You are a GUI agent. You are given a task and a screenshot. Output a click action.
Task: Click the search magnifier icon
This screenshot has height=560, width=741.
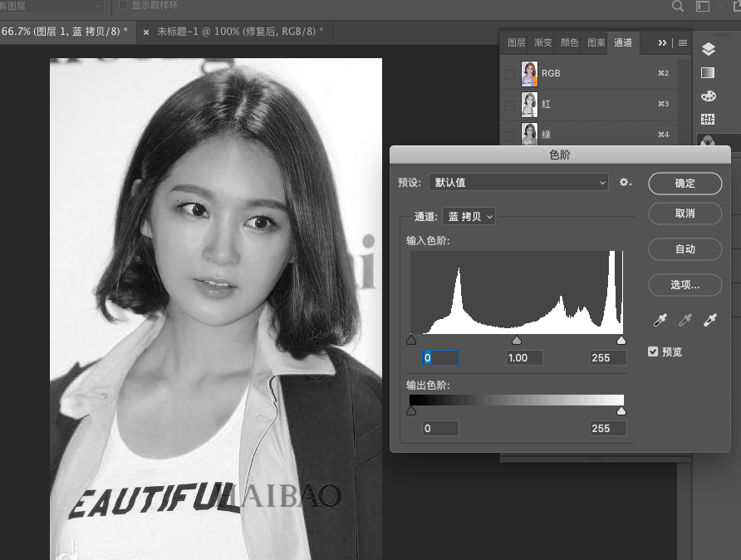678,7
